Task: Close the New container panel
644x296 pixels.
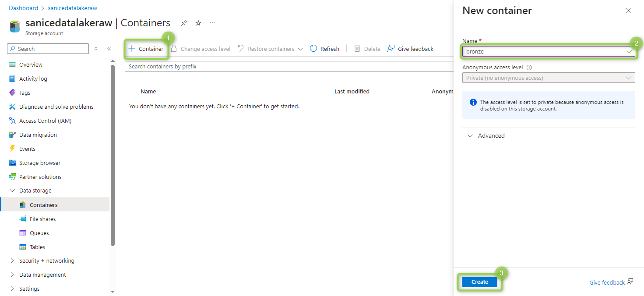Action: (x=628, y=11)
